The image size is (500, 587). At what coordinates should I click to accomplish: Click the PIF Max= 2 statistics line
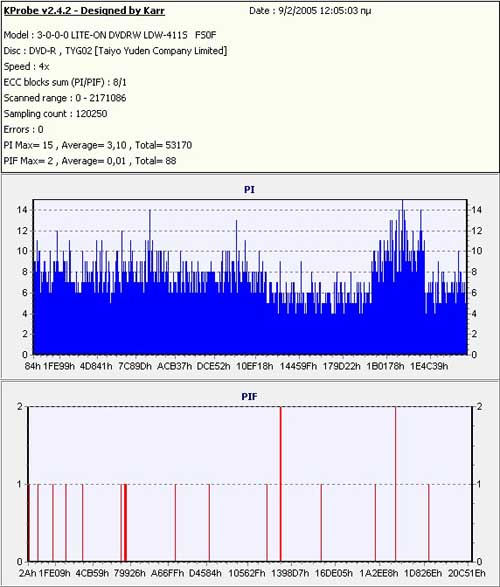(90, 161)
